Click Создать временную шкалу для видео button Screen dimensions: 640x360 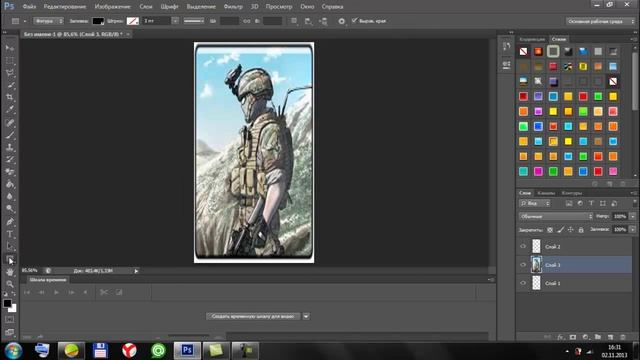[253, 316]
